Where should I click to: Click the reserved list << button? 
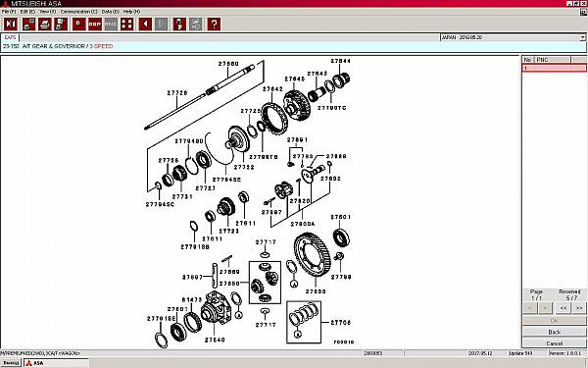click(563, 308)
